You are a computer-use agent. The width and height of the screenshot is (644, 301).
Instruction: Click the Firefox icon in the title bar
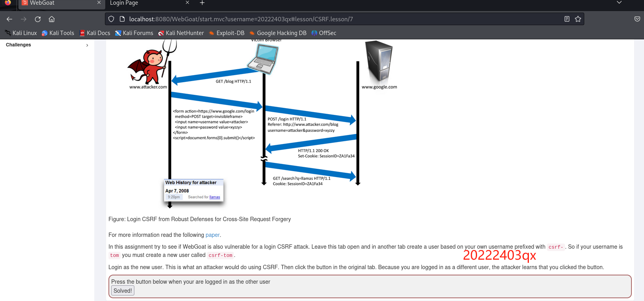8,3
